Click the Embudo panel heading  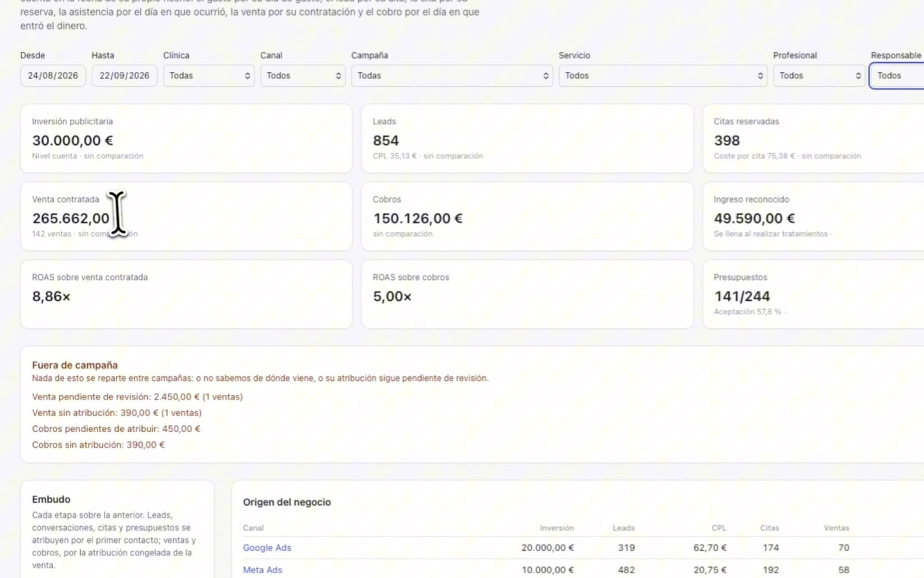(x=51, y=499)
